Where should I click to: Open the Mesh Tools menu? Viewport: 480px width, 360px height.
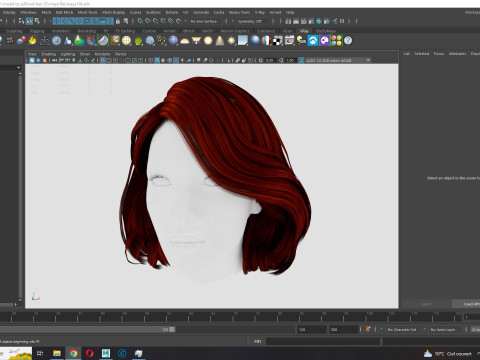point(87,12)
